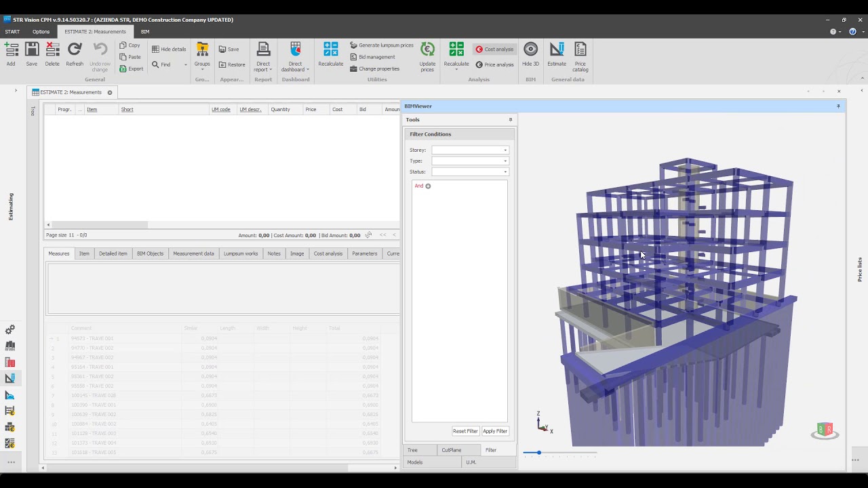Click the Find magnifier button

161,64
